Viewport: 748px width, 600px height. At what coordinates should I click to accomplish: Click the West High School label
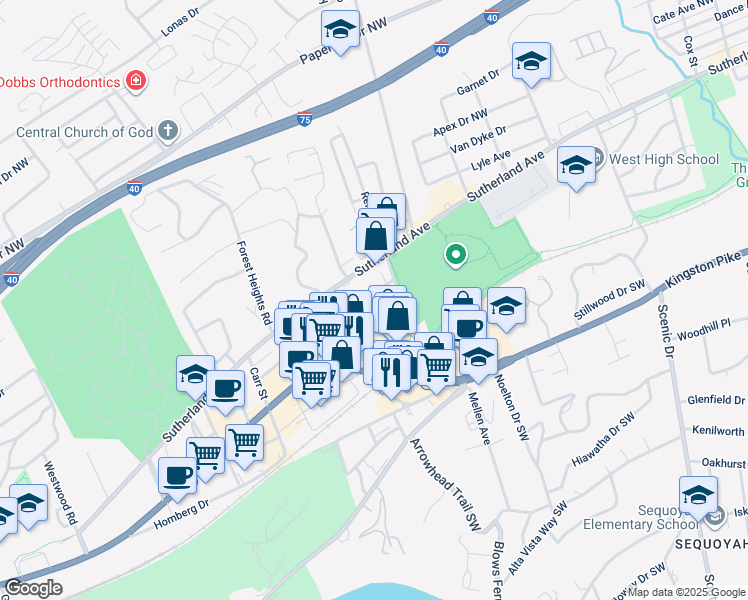coord(664,159)
